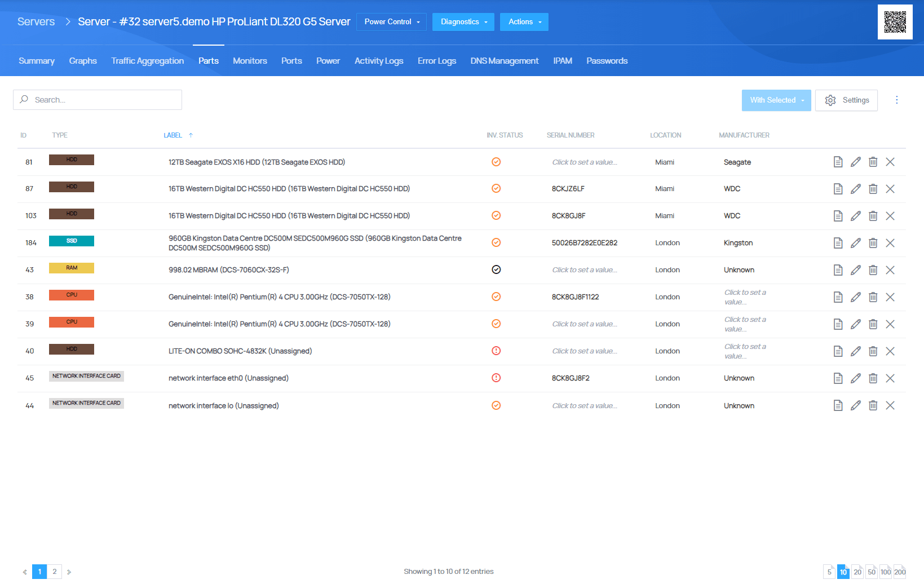Trash icon for part ID 87
This screenshot has height=588, width=924.
(873, 189)
